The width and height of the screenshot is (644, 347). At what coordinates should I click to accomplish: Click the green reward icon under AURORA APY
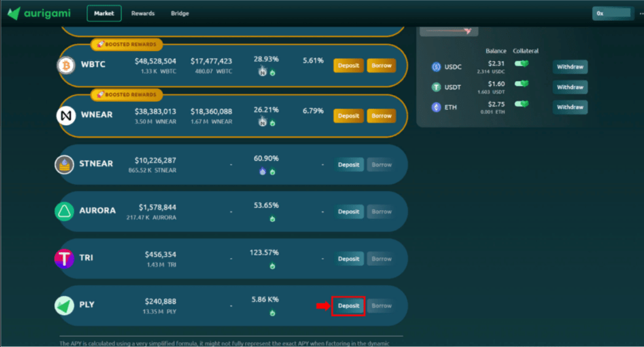pyautogui.click(x=272, y=219)
